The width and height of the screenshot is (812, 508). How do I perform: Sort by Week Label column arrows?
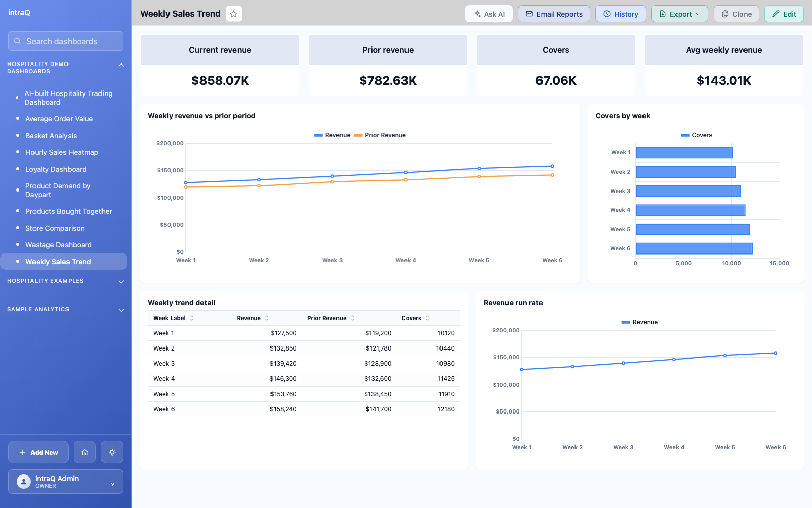click(x=192, y=318)
